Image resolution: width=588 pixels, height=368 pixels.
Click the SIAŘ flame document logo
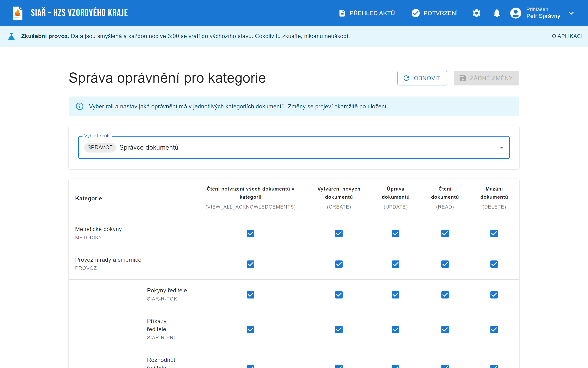[18, 13]
